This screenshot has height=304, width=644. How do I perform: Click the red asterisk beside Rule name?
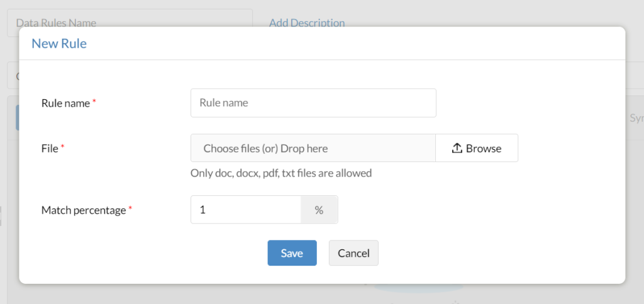(94, 102)
